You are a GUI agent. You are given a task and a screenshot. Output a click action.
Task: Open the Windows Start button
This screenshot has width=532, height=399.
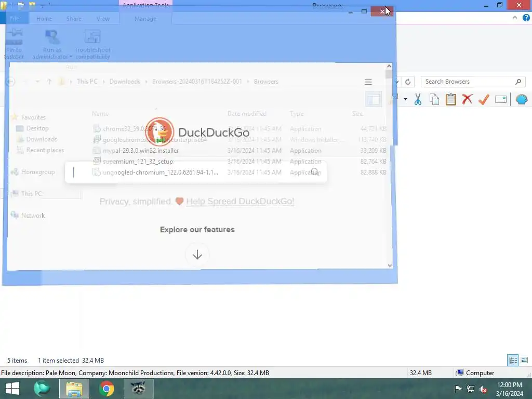pos(12,389)
